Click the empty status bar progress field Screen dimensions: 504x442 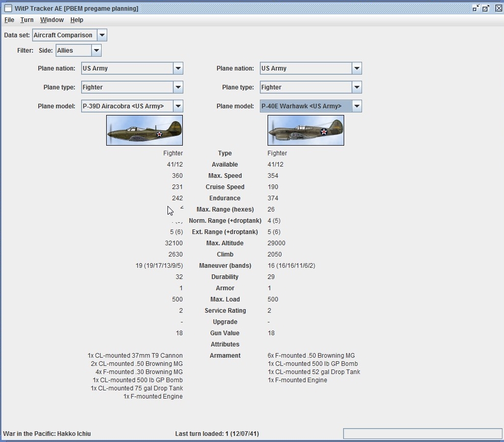422,434
